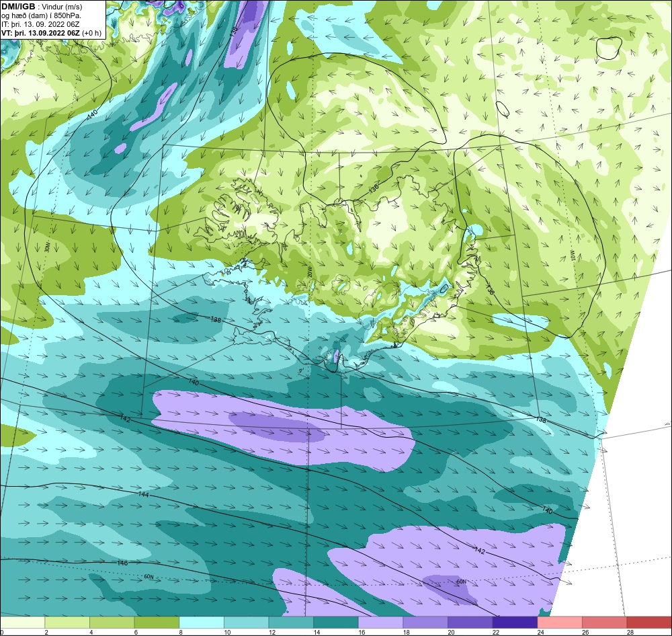Click legend tick value '14'
The image size is (672, 636).
(x=317, y=632)
